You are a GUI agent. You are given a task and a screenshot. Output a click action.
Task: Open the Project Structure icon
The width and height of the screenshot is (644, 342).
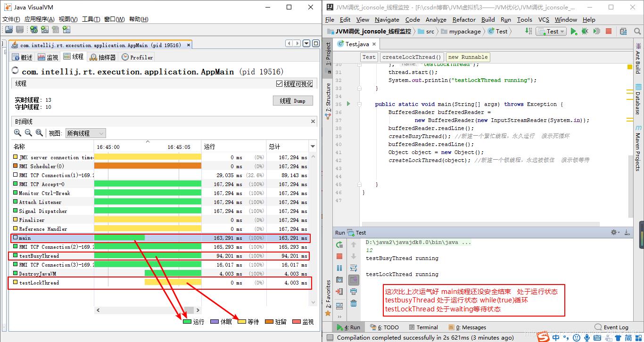pyautogui.click(x=623, y=32)
